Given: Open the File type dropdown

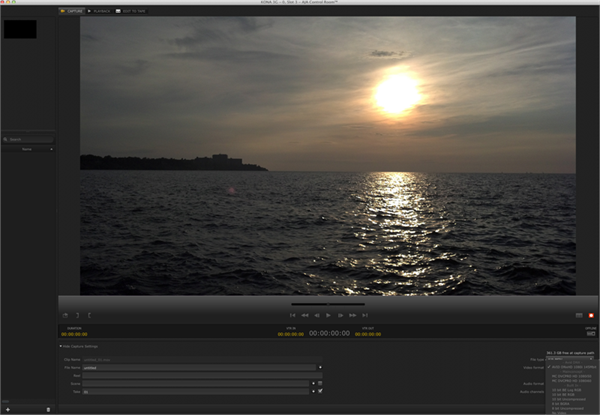Looking at the screenshot, I should 571,359.
